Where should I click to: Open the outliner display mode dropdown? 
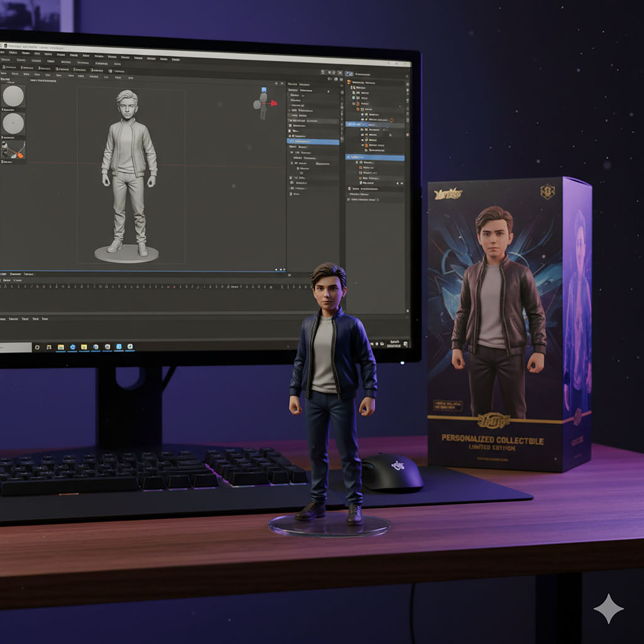tap(349, 74)
